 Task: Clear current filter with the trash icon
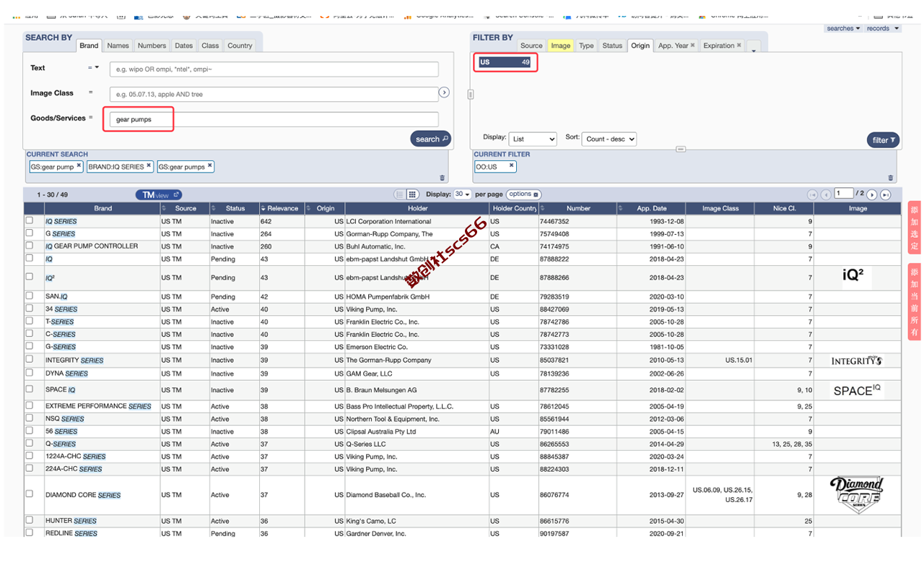pyautogui.click(x=891, y=178)
